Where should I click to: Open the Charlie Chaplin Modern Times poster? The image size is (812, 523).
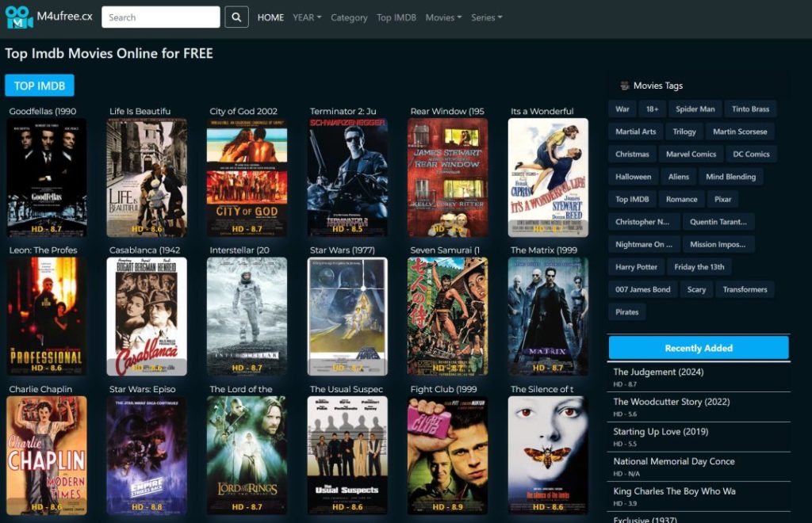click(47, 455)
